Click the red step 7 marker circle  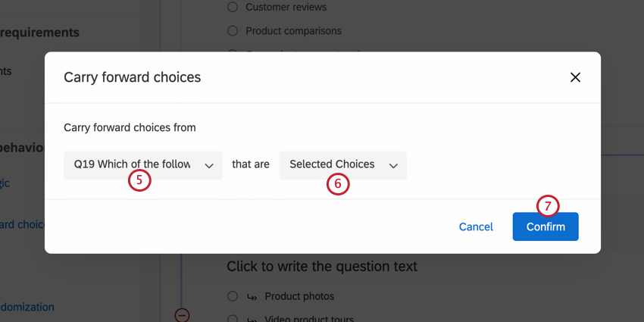[548, 206]
